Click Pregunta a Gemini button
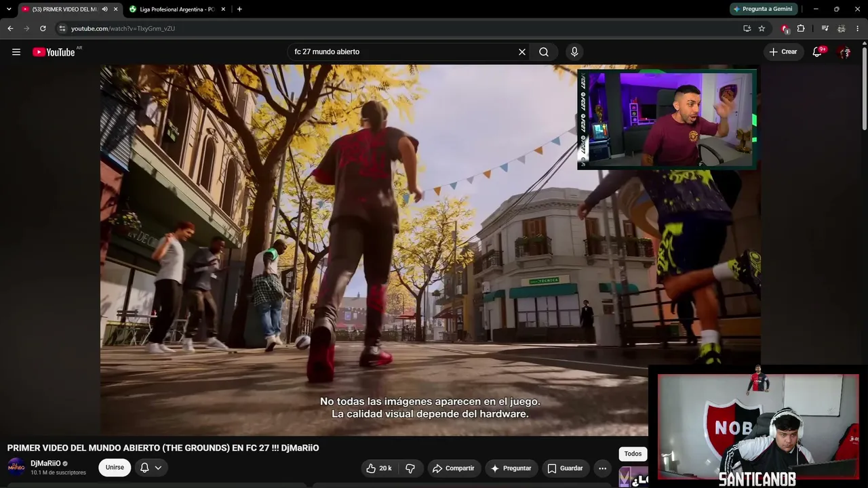 coord(762,9)
